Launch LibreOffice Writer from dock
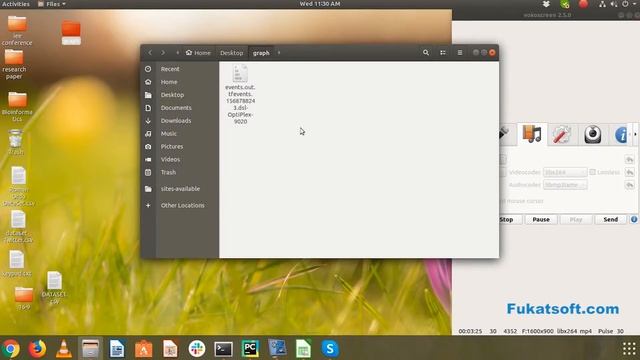Image resolution: width=640 pixels, height=360 pixels. coord(117,349)
